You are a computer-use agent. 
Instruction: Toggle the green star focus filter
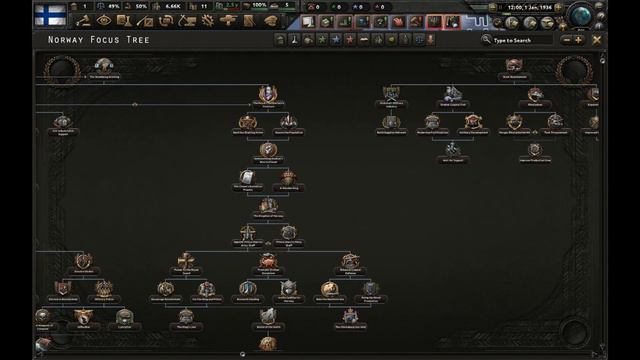click(322, 40)
